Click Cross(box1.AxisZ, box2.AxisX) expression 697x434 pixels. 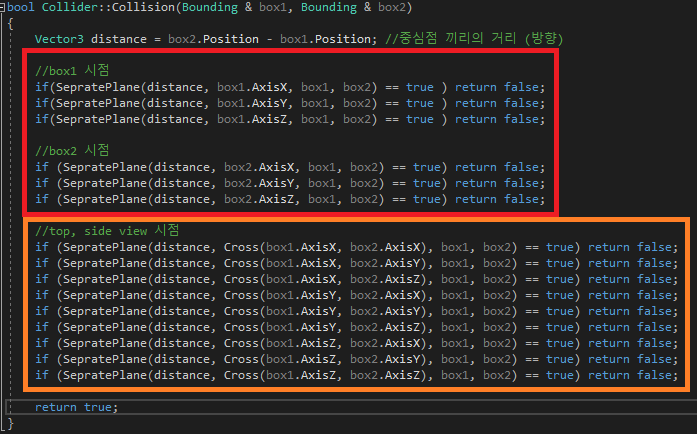[x=325, y=343]
